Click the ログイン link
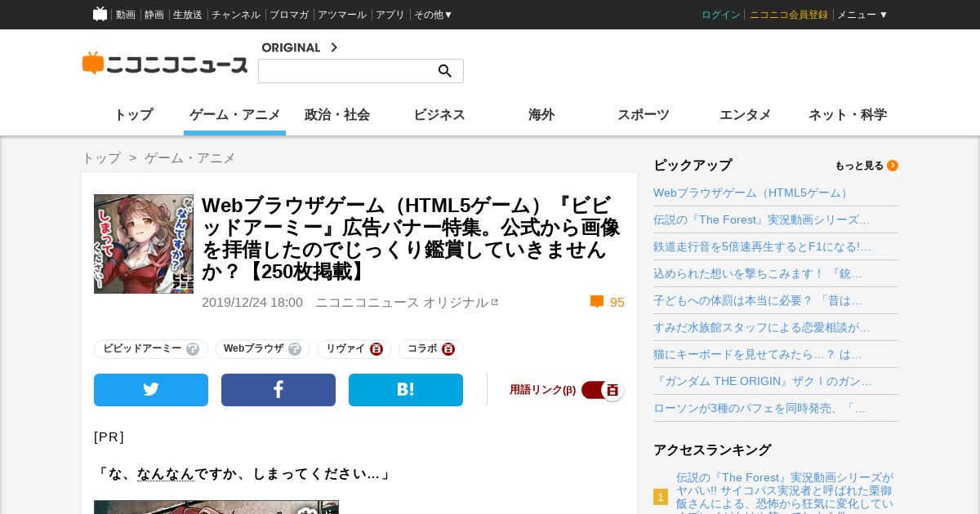Image resolution: width=980 pixels, height=514 pixels. tap(721, 15)
